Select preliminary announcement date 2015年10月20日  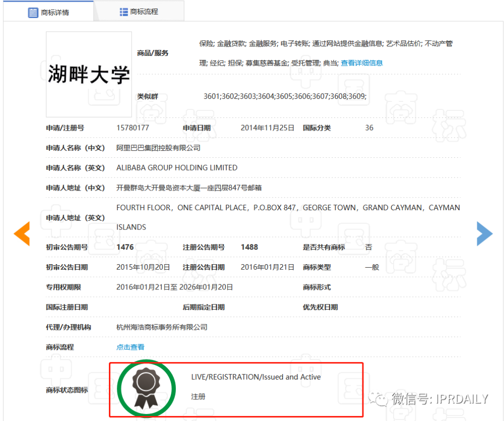coord(143,267)
